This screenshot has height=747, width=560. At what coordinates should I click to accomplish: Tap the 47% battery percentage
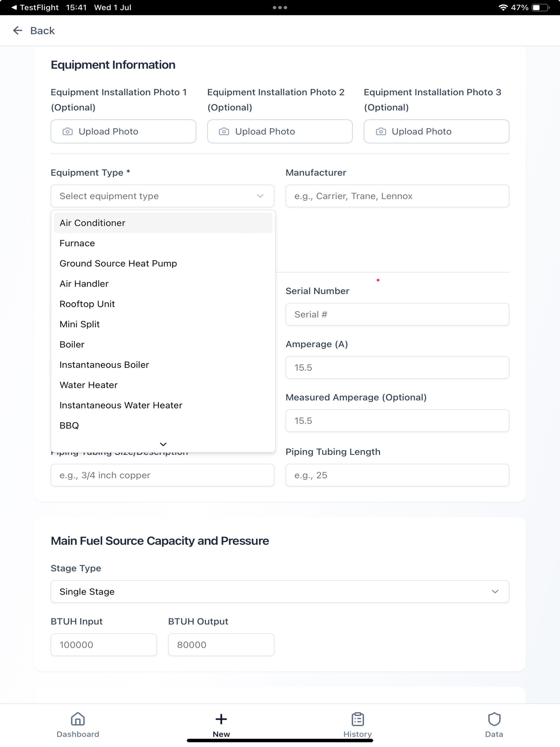pos(520,7)
